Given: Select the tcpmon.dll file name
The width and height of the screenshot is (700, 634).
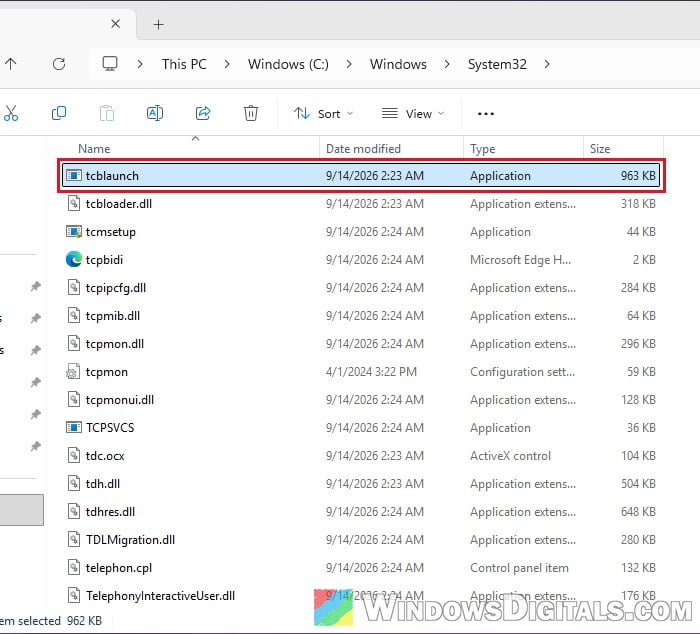Looking at the screenshot, I should [115, 344].
